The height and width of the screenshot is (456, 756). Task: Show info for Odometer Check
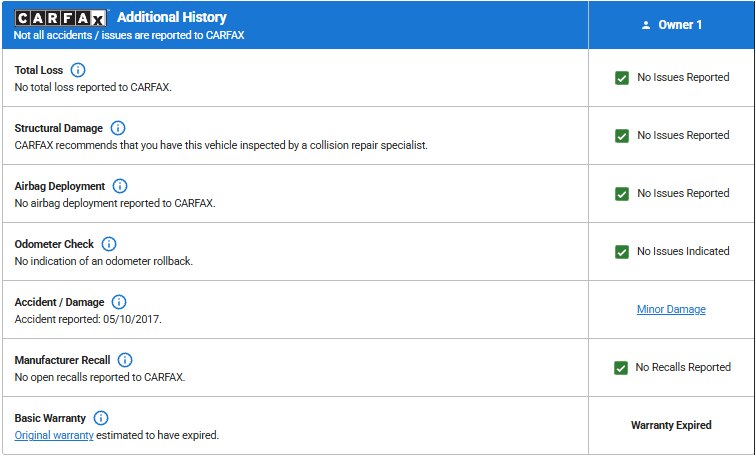[109, 244]
